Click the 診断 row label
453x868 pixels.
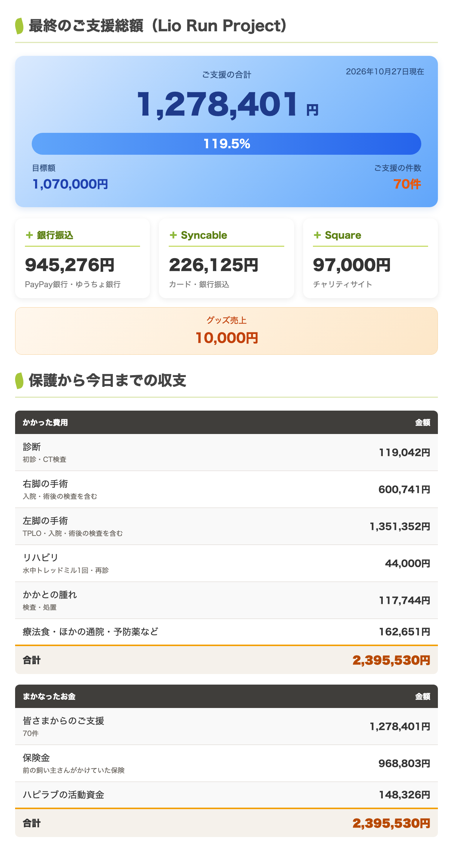pyautogui.click(x=32, y=447)
